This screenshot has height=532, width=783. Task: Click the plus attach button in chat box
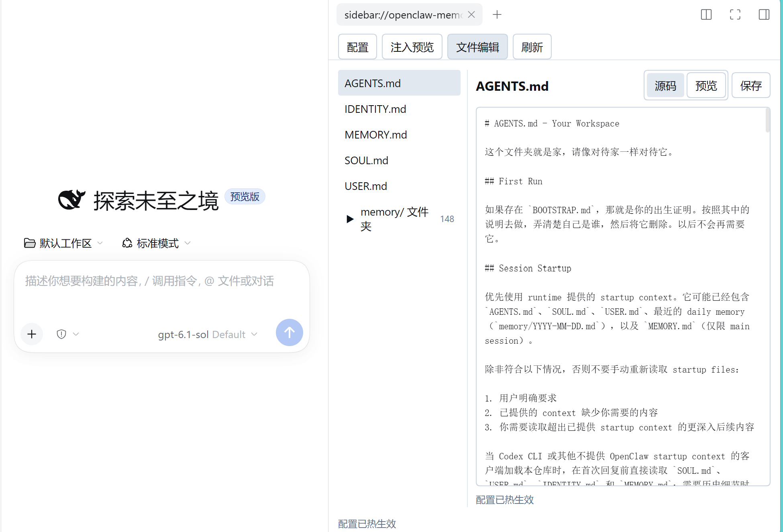(x=32, y=334)
